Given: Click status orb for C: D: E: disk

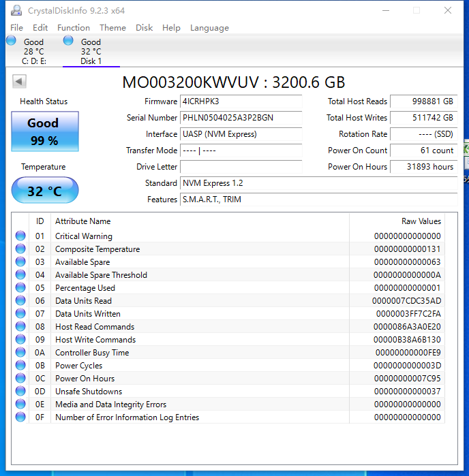Looking at the screenshot, I should pyautogui.click(x=11, y=40).
